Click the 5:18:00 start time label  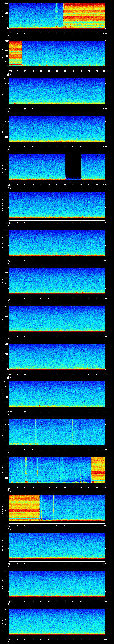click(9, 184)
